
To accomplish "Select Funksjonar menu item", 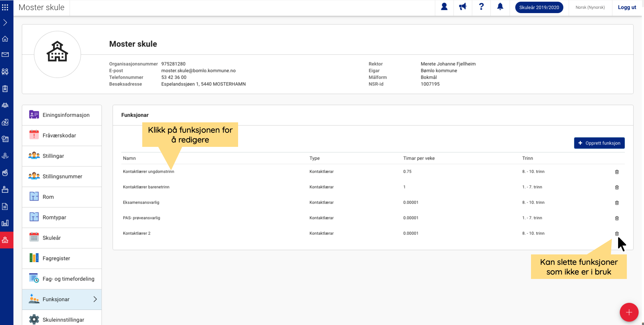I will tap(62, 299).
